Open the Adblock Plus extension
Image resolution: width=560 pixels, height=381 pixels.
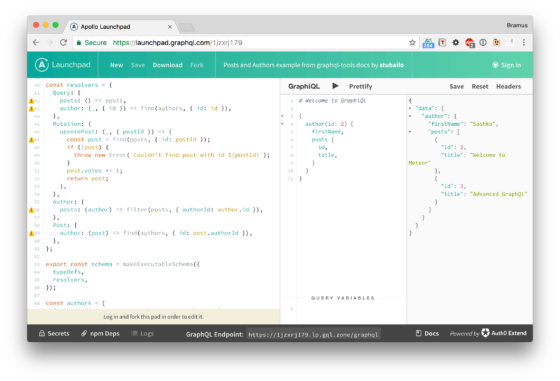[x=470, y=43]
